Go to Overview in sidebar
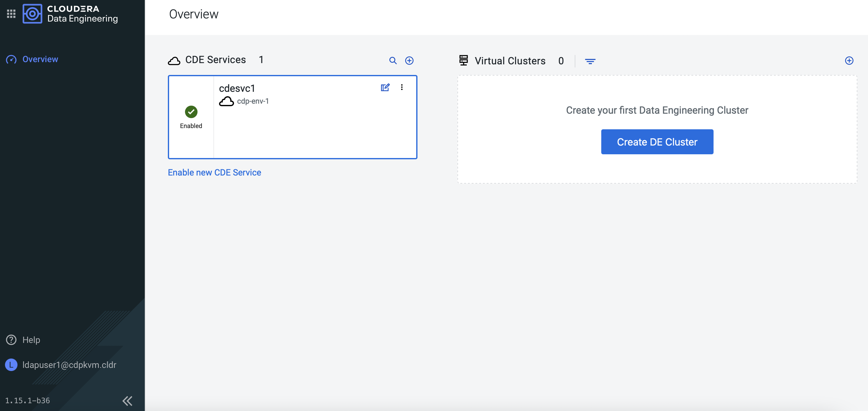Screen dimensions: 868x411 40,59
